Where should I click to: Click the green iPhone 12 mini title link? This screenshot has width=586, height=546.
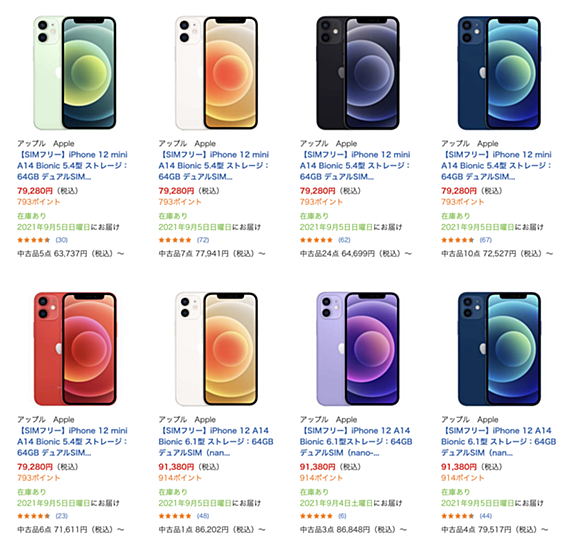(73, 166)
